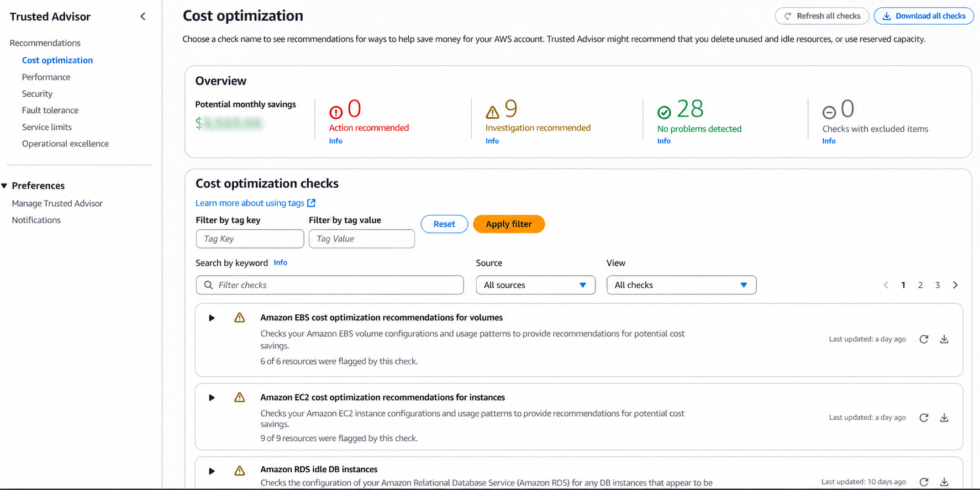Click '9 of 9 resources were flagged' text

tap(339, 438)
